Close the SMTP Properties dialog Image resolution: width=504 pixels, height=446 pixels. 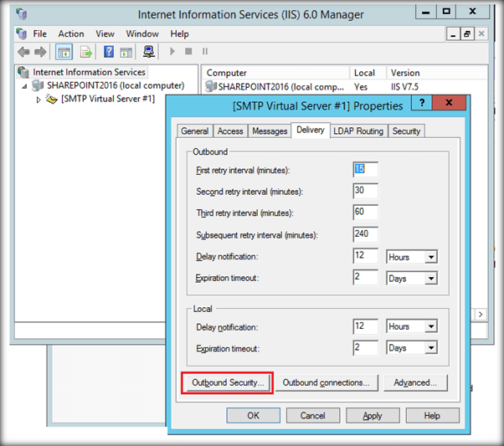tap(449, 103)
